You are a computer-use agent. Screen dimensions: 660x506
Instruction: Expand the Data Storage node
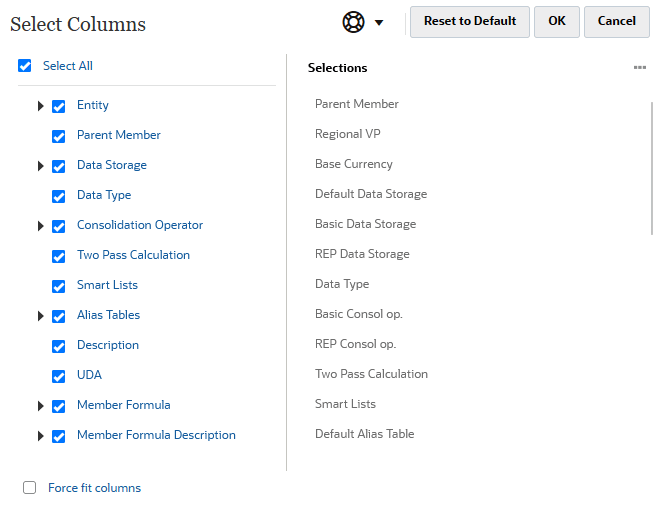41,166
